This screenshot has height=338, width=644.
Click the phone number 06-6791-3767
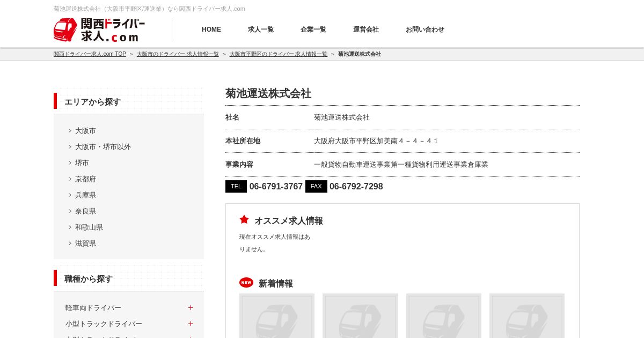pos(276,187)
